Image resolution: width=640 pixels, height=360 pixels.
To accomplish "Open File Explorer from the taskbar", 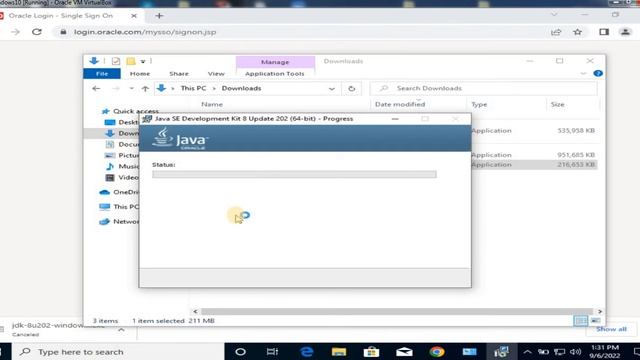I will (x=339, y=351).
